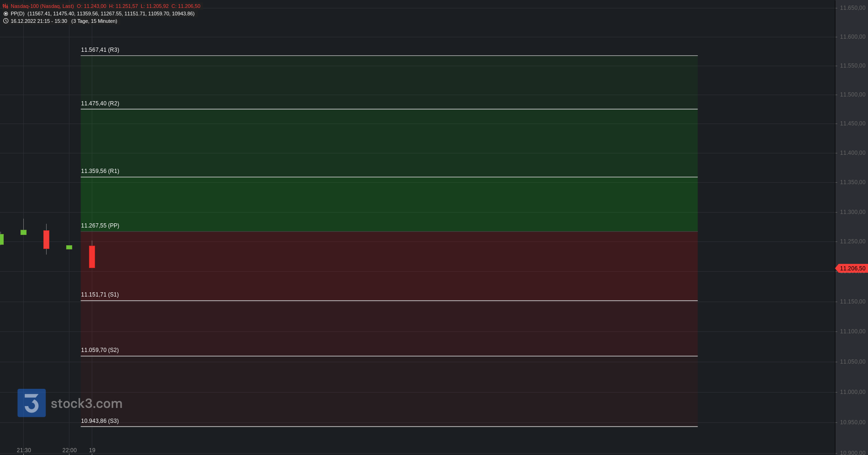Image resolution: width=868 pixels, height=455 pixels.
Task: Select the 11.059,70 (S2) support label
Action: click(x=100, y=350)
